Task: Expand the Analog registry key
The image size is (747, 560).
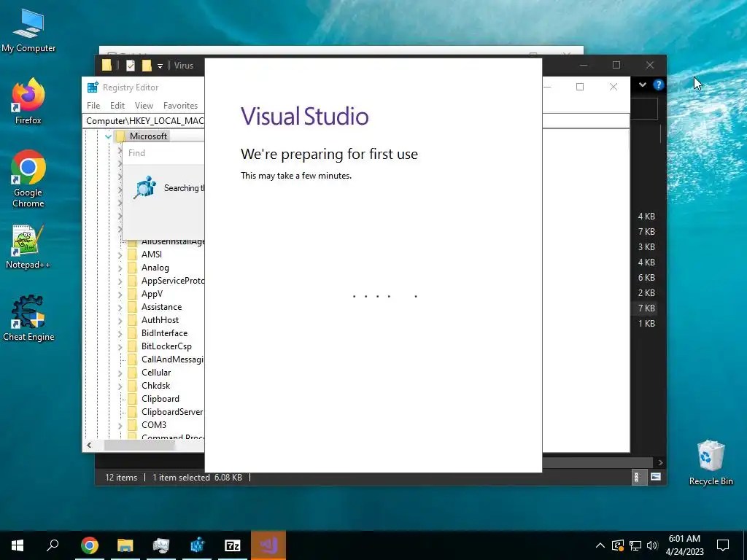Action: (x=120, y=268)
